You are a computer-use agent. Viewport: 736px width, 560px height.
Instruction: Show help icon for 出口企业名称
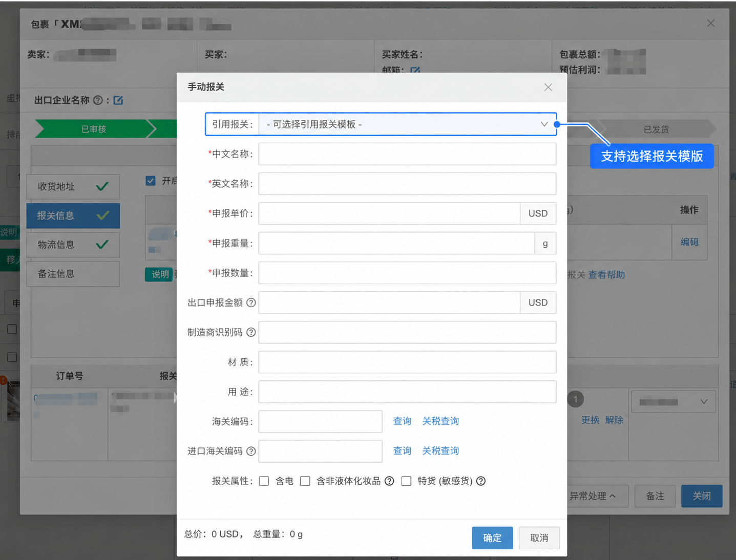[98, 100]
